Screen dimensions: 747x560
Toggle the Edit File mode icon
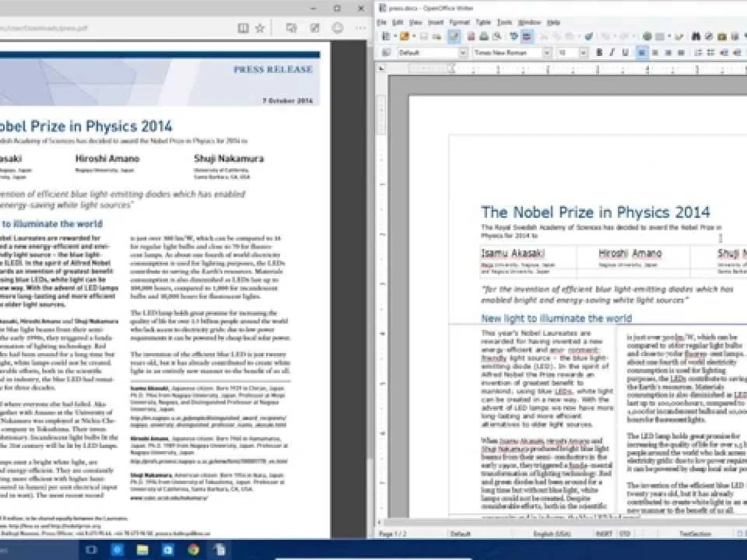454,36
